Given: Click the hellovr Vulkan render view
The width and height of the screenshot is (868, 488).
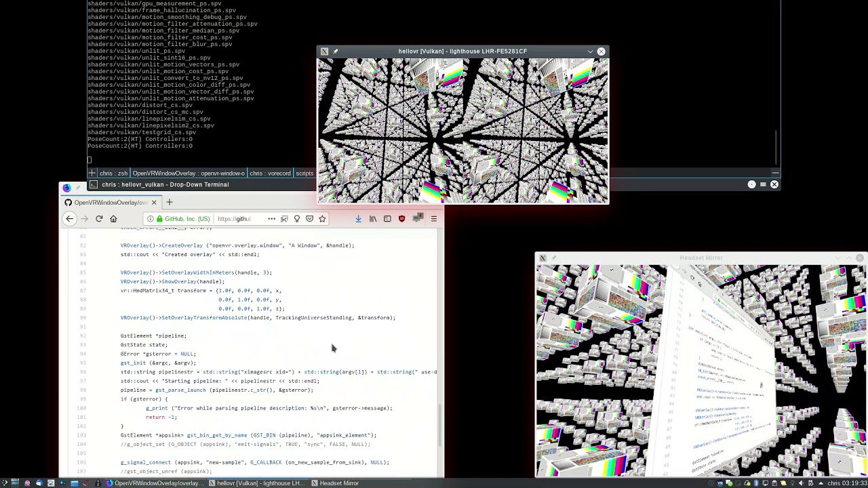Looking at the screenshot, I should pos(463,130).
